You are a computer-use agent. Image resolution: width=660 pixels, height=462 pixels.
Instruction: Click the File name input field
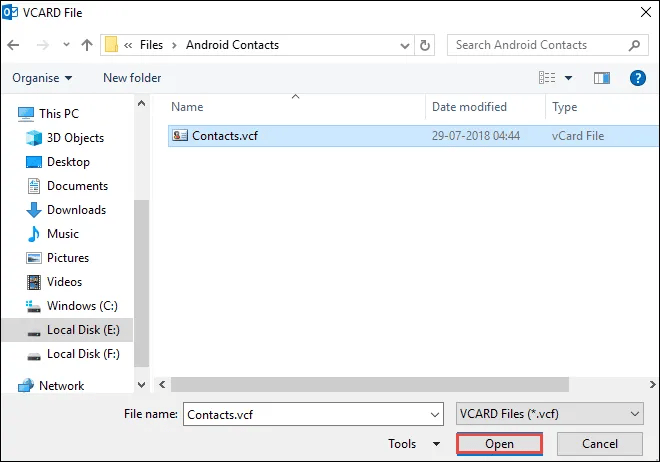pos(305,414)
